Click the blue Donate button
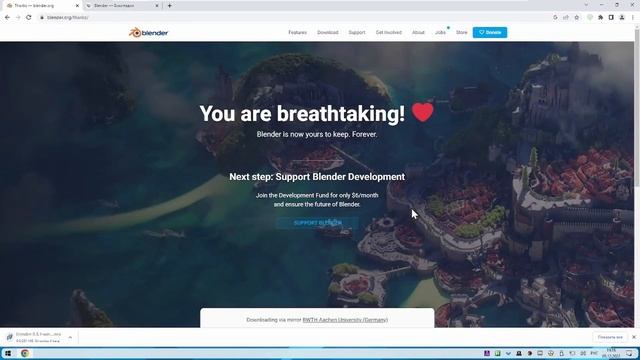The image size is (640, 360). [x=490, y=32]
